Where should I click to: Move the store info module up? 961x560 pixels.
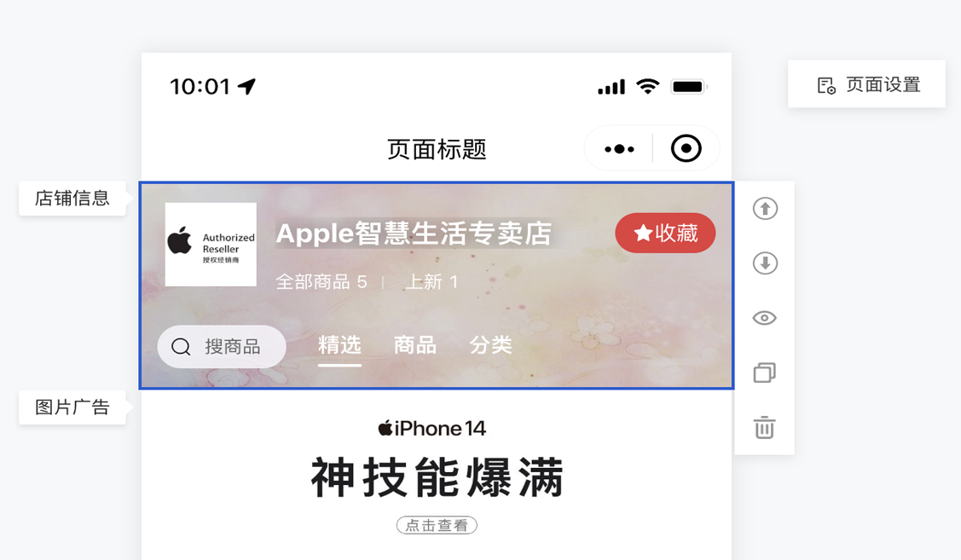[765, 209]
